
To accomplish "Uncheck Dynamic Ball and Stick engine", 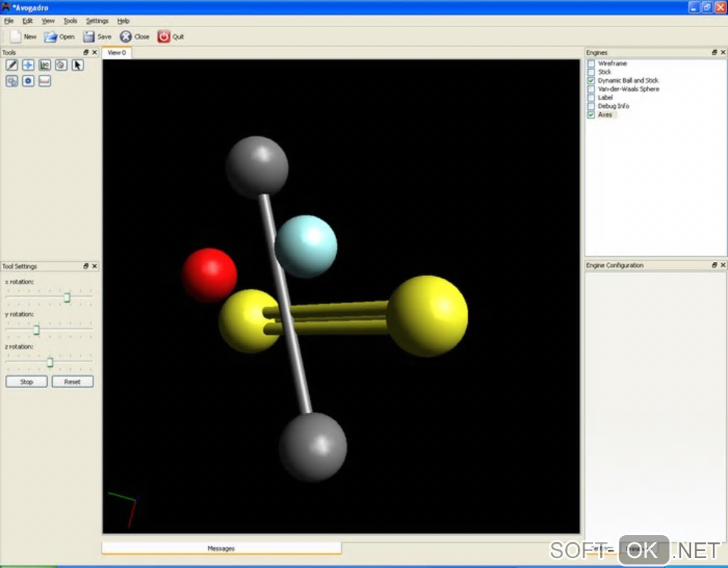I will [591, 81].
